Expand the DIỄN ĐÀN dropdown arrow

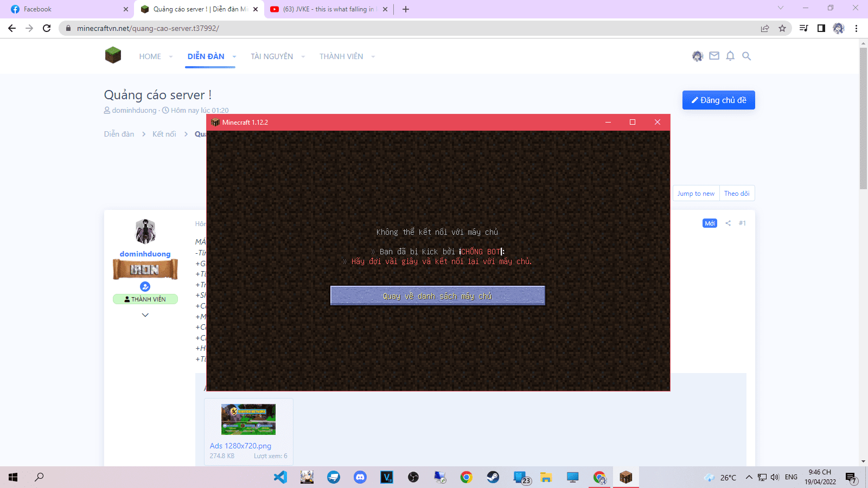point(234,56)
